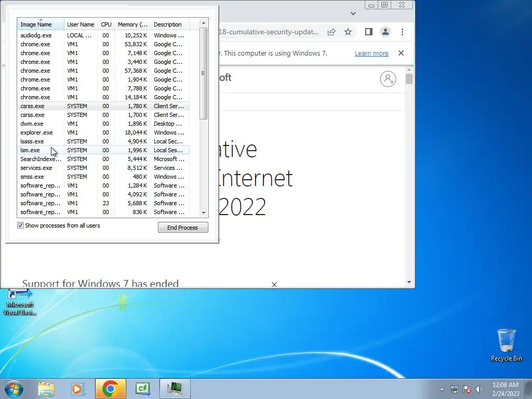Select chrome.exe using 14,184 K memory
The width and height of the screenshot is (532, 399).
(103, 97)
